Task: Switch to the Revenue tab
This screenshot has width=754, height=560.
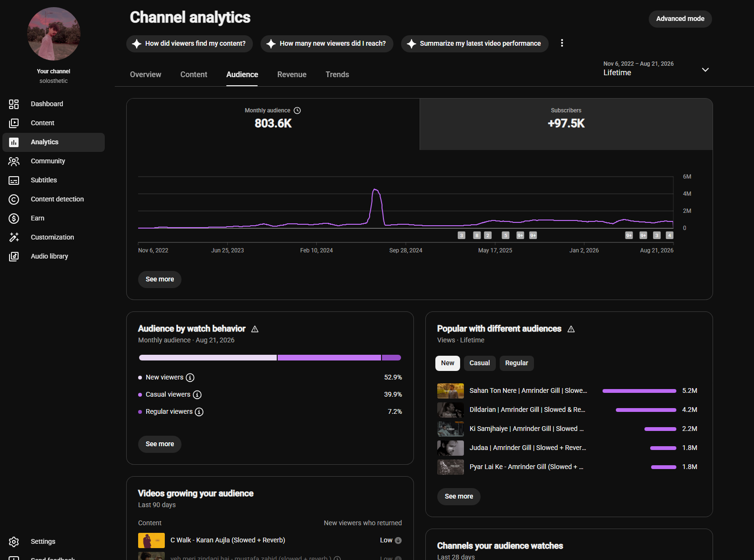Action: pyautogui.click(x=292, y=75)
